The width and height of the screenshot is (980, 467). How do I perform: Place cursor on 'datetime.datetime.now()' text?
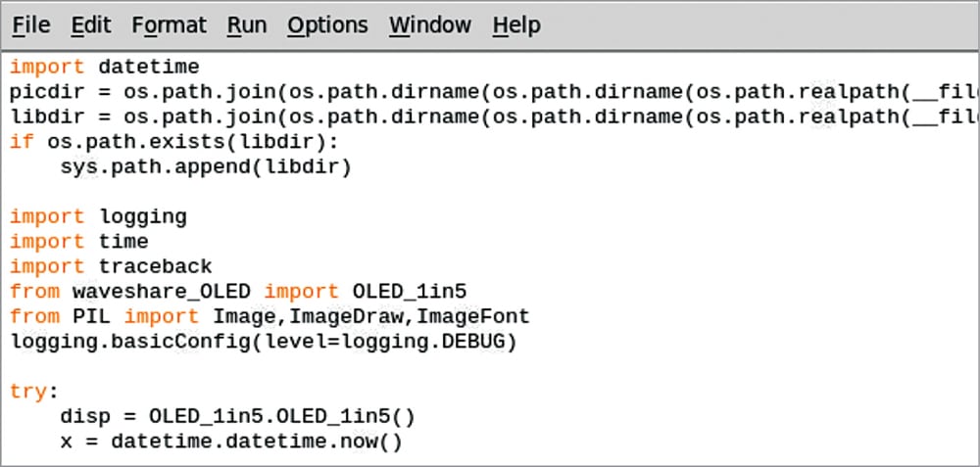[x=257, y=442]
